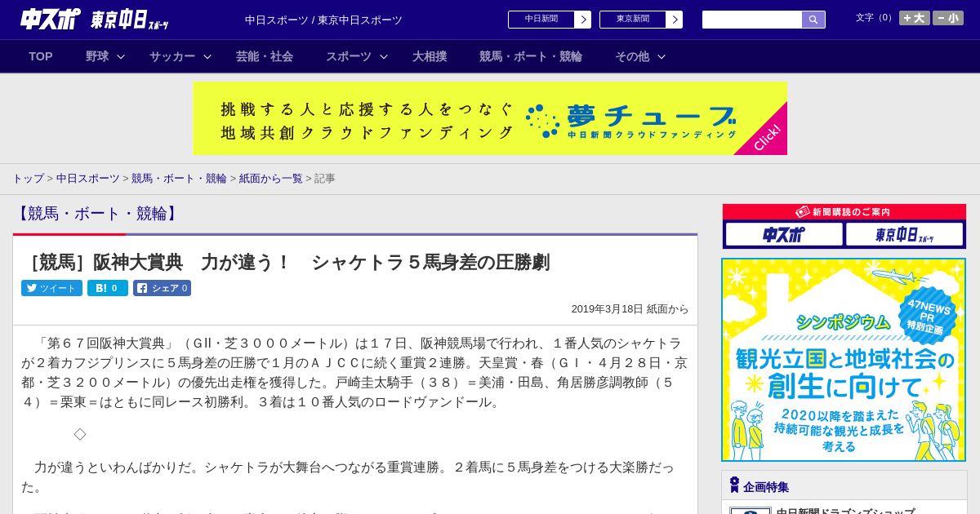Open スポーツ menu item
980x514 pixels.
coord(349,56)
